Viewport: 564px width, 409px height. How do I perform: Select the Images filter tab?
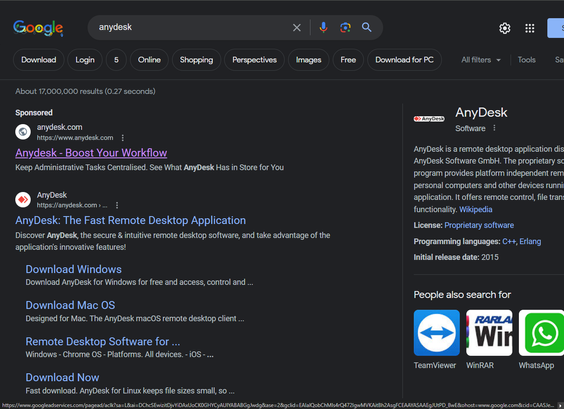tap(308, 60)
